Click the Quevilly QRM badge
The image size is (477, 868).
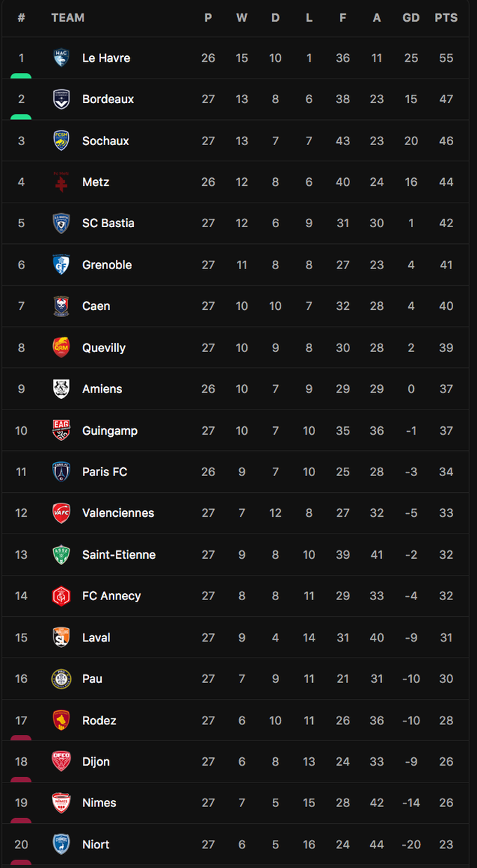(x=61, y=348)
